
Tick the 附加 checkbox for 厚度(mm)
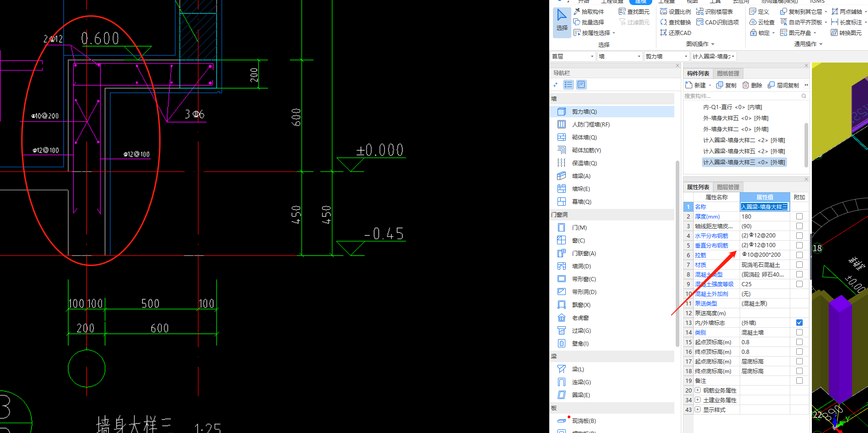point(799,216)
